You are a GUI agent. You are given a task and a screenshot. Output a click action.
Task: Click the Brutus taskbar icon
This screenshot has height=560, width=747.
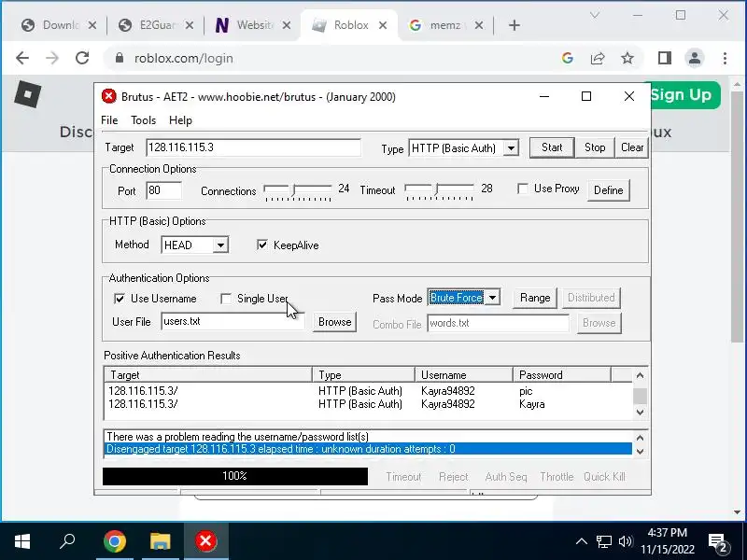click(205, 541)
